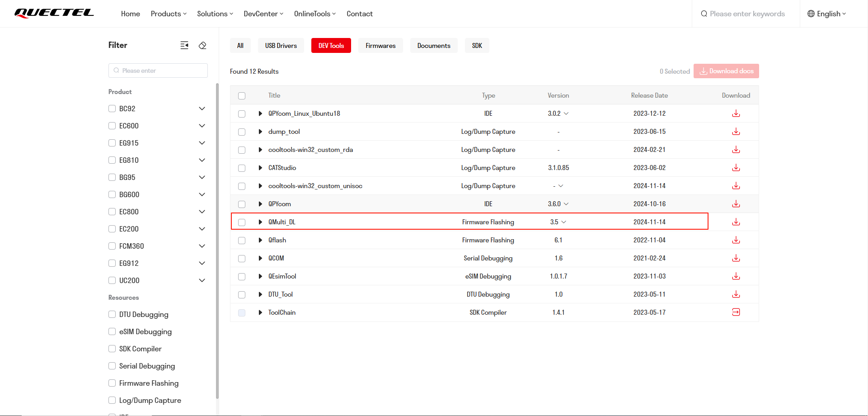Image resolution: width=868 pixels, height=416 pixels.
Task: Click the filter 'Please enter' search field
Action: pyautogui.click(x=158, y=71)
